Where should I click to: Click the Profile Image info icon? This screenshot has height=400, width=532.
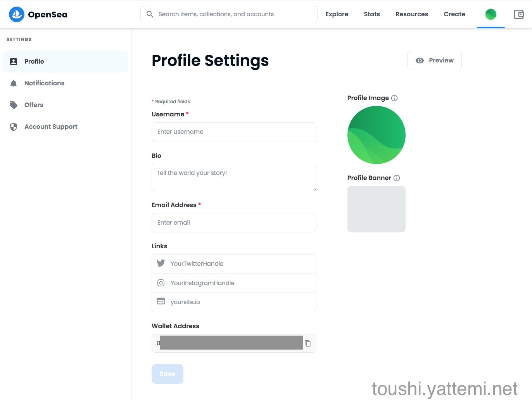click(394, 98)
